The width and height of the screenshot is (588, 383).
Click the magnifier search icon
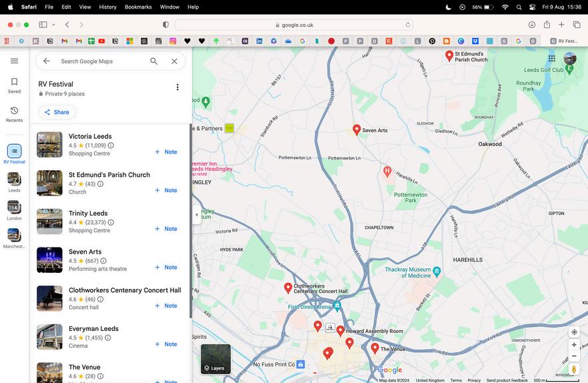click(x=154, y=61)
